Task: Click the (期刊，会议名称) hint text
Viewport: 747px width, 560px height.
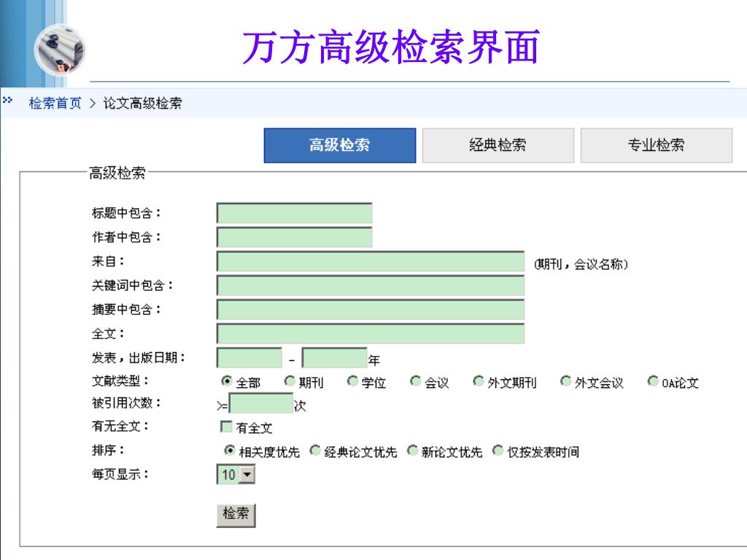Action: click(x=581, y=264)
